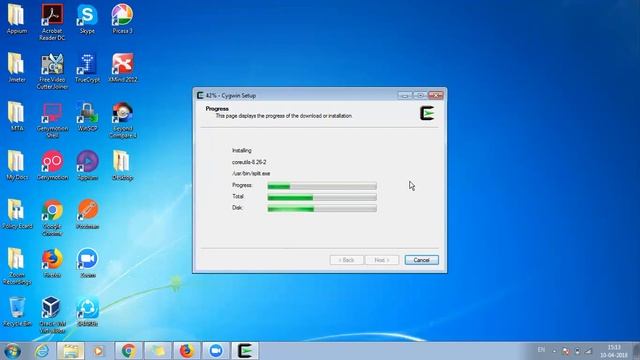Select the purple Appium app shortcut

[x=87, y=165]
